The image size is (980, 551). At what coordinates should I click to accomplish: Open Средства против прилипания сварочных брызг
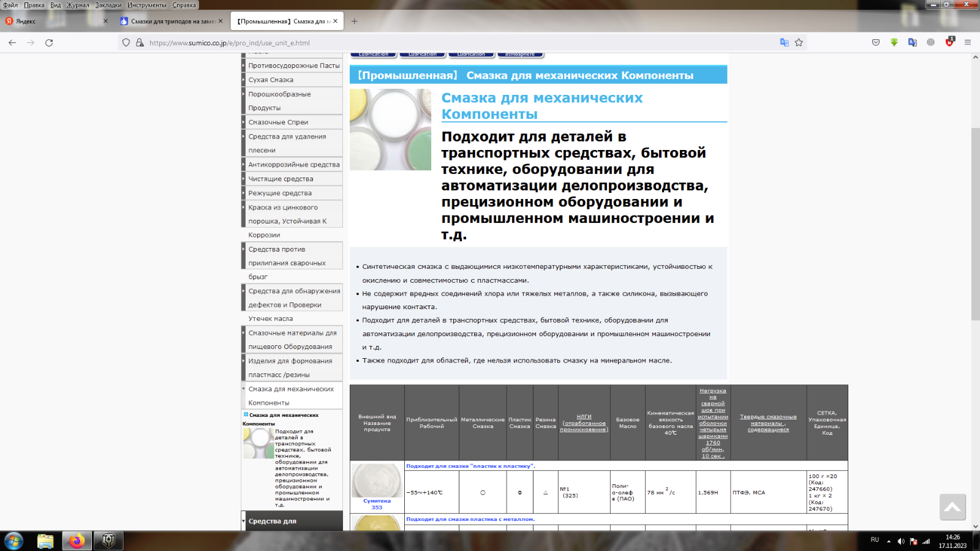pyautogui.click(x=292, y=256)
